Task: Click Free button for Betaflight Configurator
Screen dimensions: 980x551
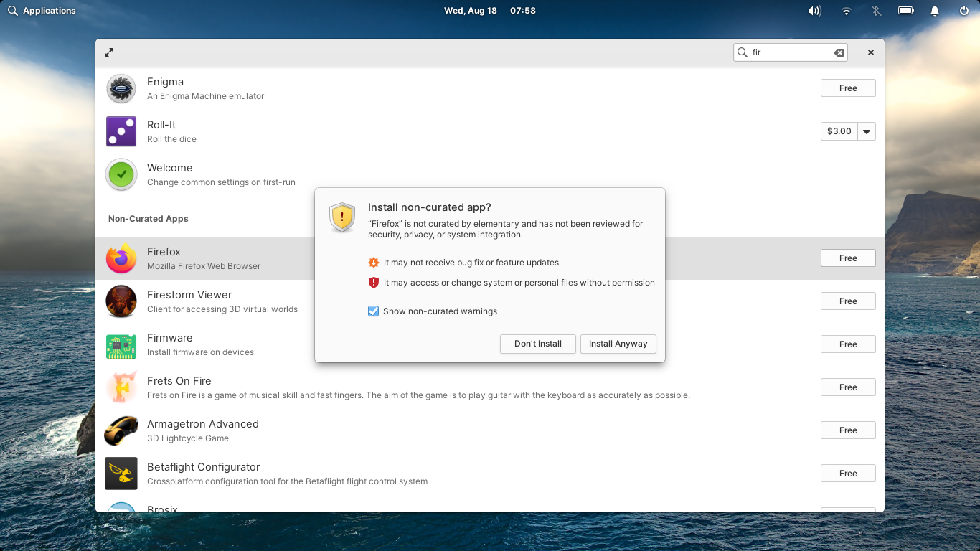Action: (x=848, y=474)
